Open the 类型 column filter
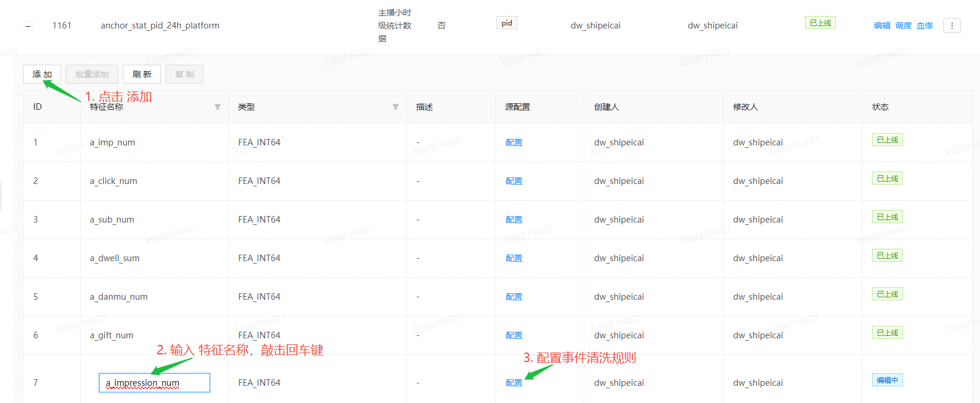Viewport: 980px width, 403px height. pos(396,107)
